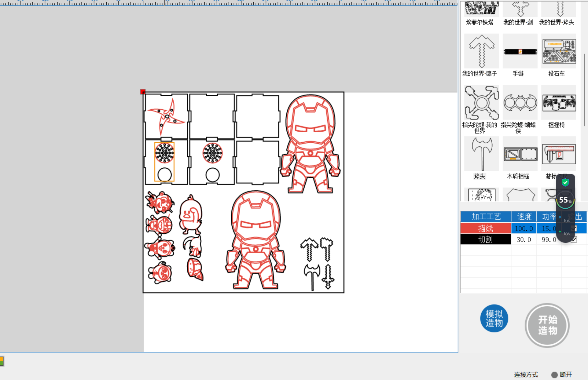Select the red 描线 process row
The height and width of the screenshot is (380, 588).
[486, 228]
